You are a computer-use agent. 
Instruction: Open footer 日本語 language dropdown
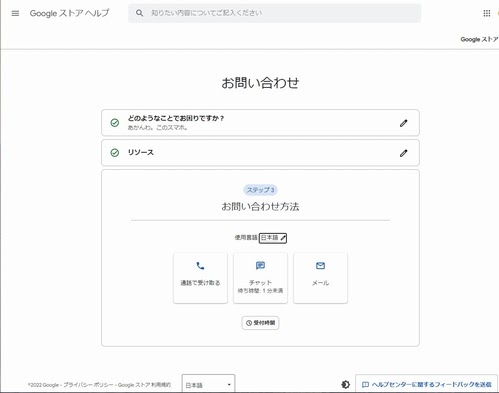coord(208,385)
